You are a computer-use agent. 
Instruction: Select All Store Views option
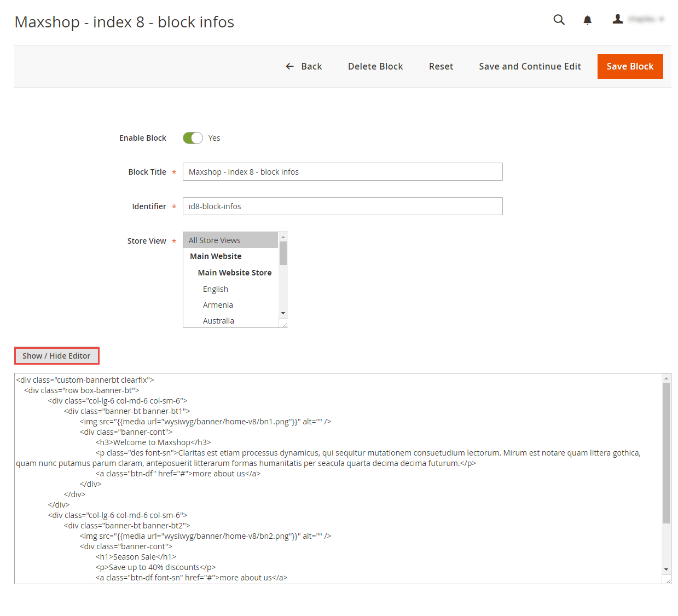pyautogui.click(x=230, y=240)
